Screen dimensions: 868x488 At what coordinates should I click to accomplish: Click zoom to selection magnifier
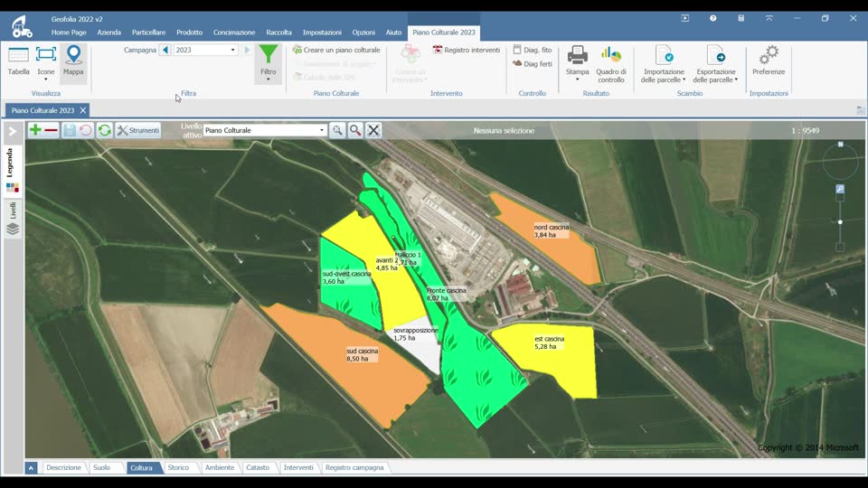pos(337,130)
